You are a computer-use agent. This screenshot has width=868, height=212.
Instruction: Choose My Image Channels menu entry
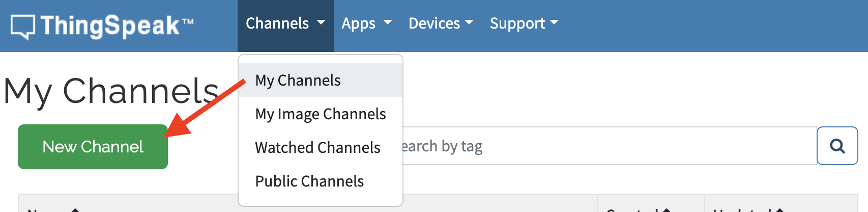321,114
